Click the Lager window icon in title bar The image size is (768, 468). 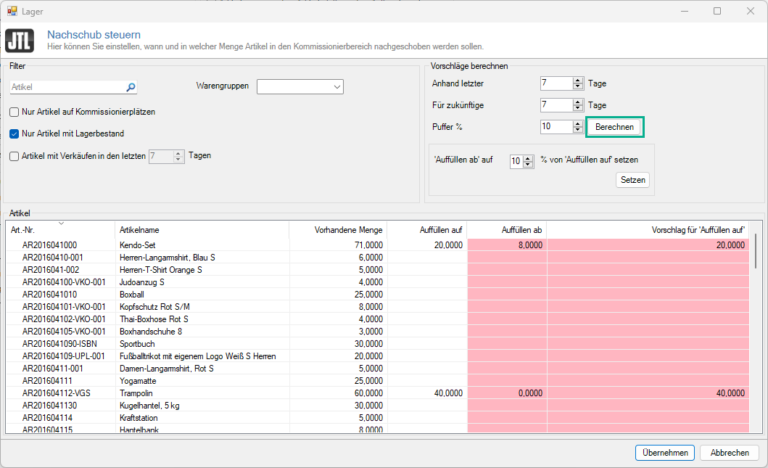(x=11, y=10)
